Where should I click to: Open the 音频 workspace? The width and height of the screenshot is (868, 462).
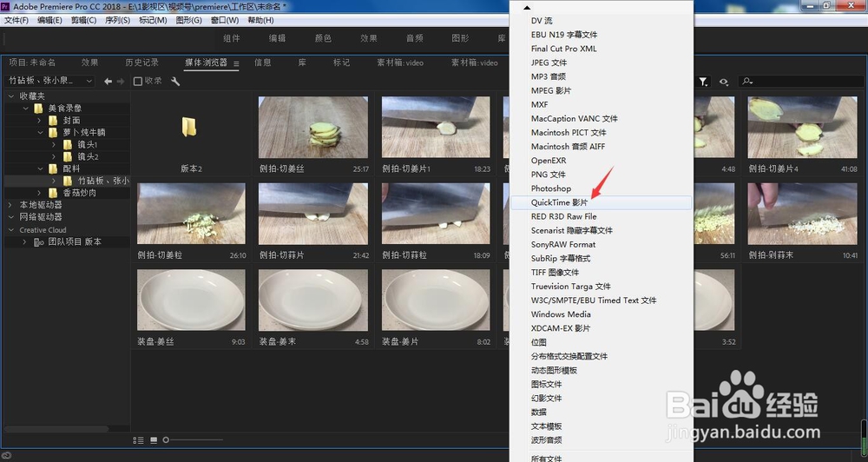415,38
